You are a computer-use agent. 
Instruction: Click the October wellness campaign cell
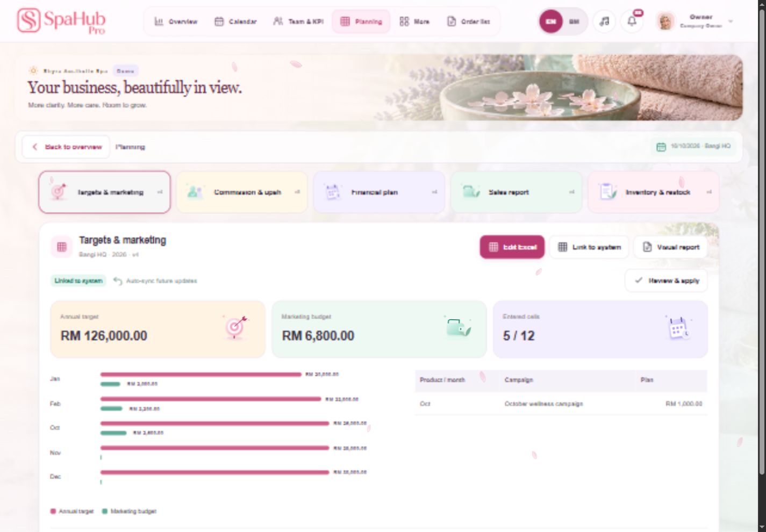click(543, 404)
